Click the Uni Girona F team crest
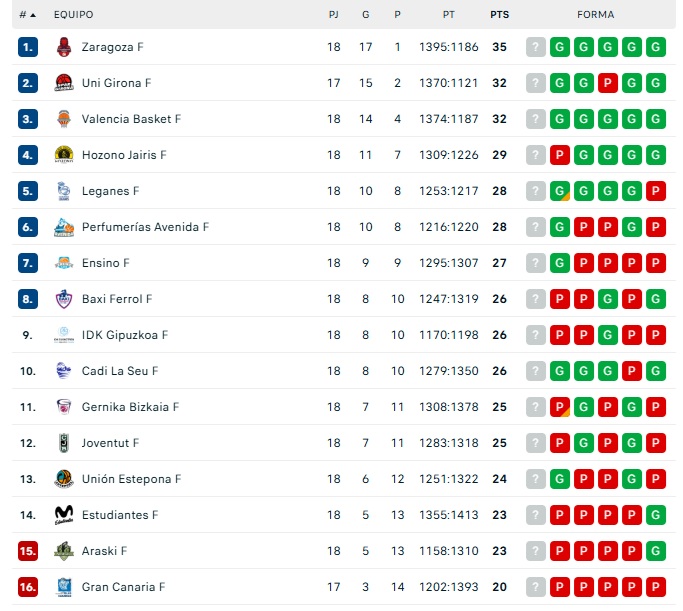Screen dimensions: 683x611 64,83
